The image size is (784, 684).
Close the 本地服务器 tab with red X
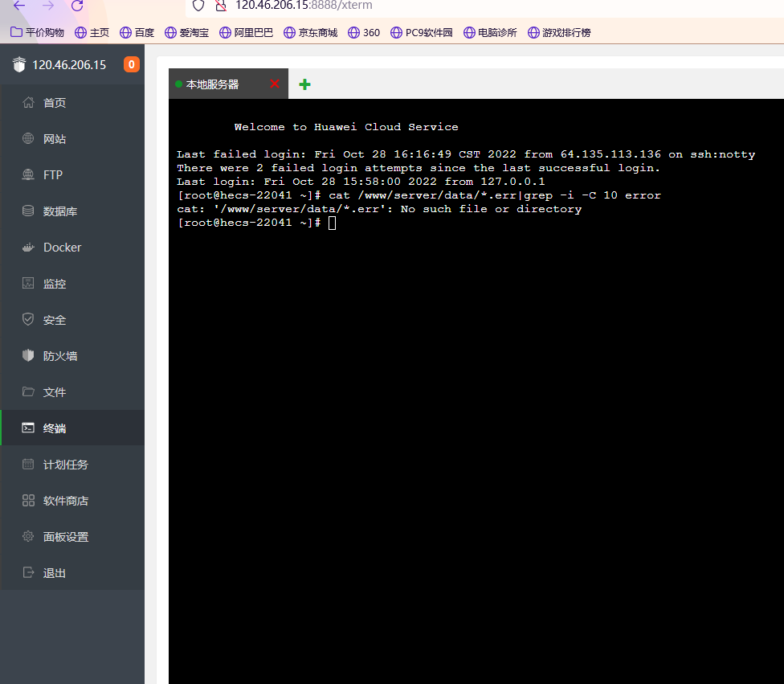(x=275, y=84)
